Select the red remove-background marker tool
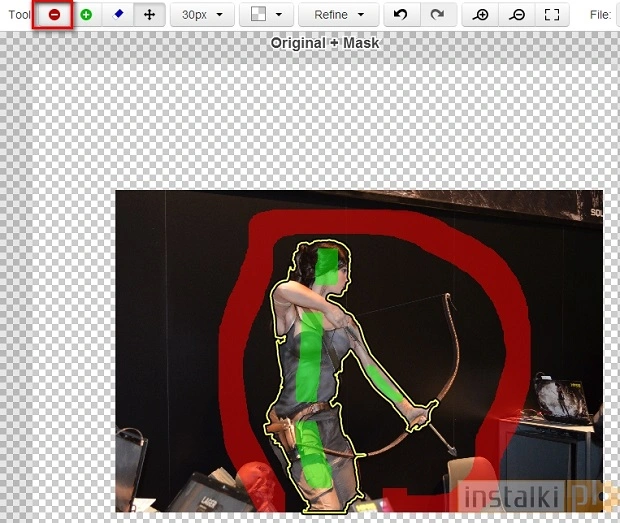 pyautogui.click(x=54, y=15)
